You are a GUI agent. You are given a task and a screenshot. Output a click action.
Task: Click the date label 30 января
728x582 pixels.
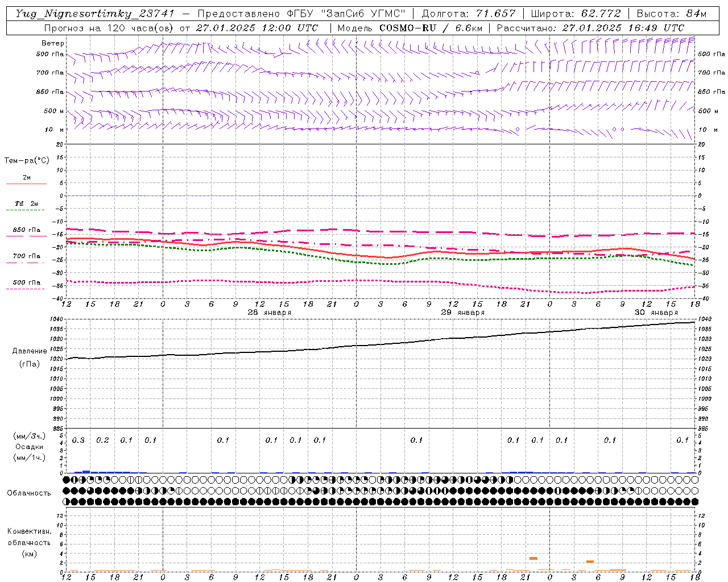(656, 313)
